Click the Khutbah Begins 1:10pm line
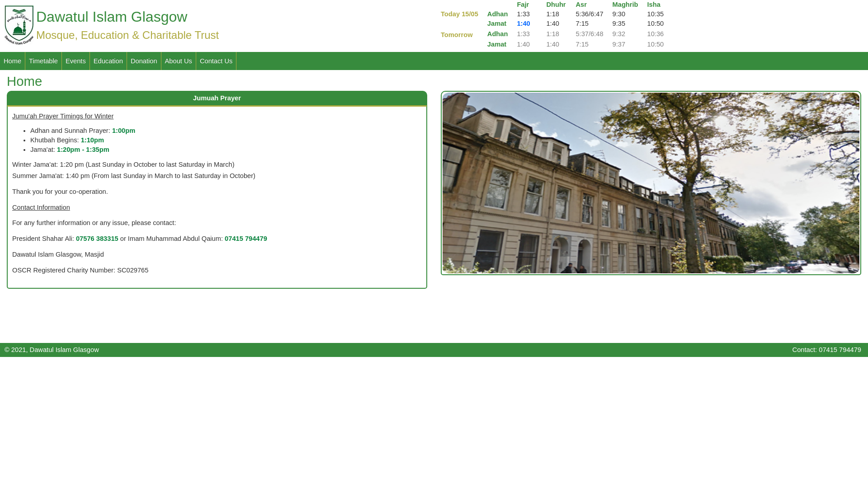The width and height of the screenshot is (868, 488). point(67,140)
